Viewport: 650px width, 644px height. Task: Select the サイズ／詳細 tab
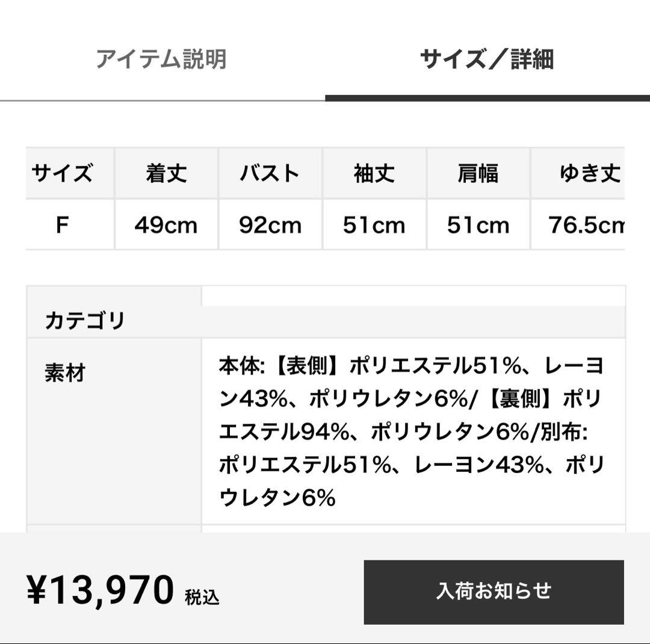pos(486,60)
